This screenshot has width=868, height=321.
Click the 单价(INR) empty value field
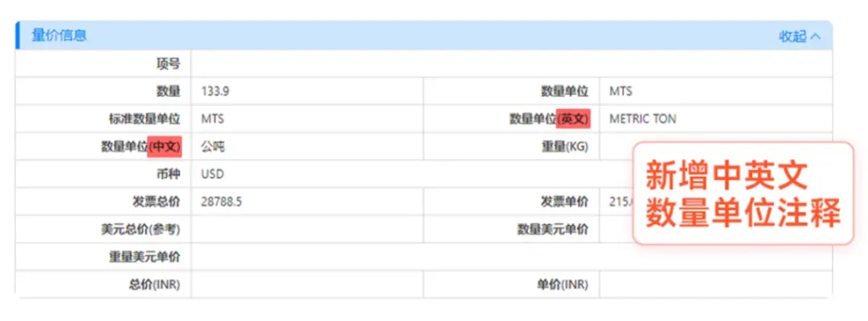pos(714,284)
